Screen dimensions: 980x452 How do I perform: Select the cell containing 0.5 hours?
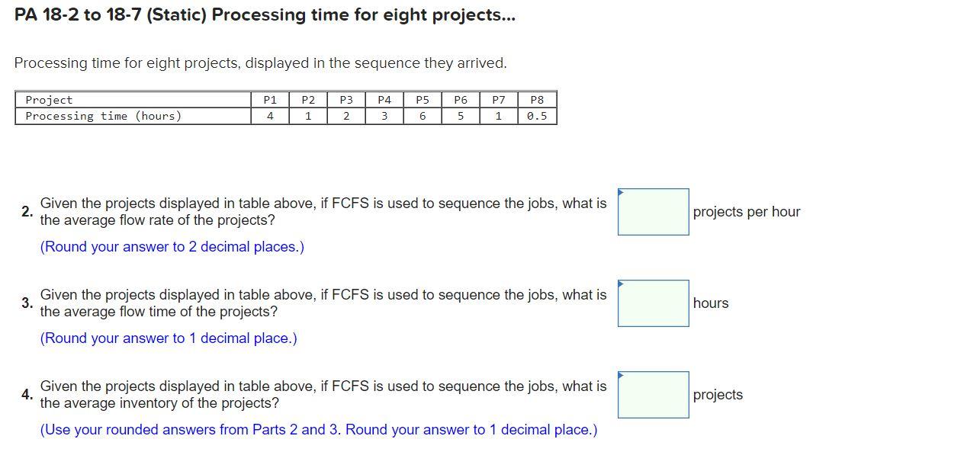tap(537, 116)
